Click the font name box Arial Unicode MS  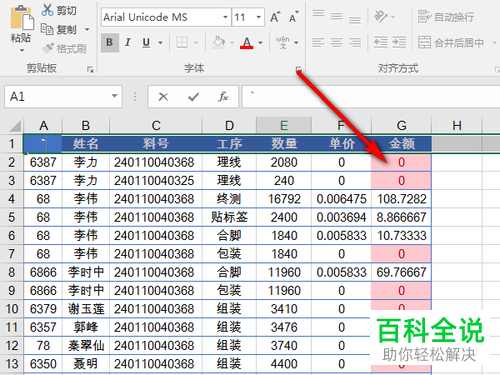click(161, 17)
